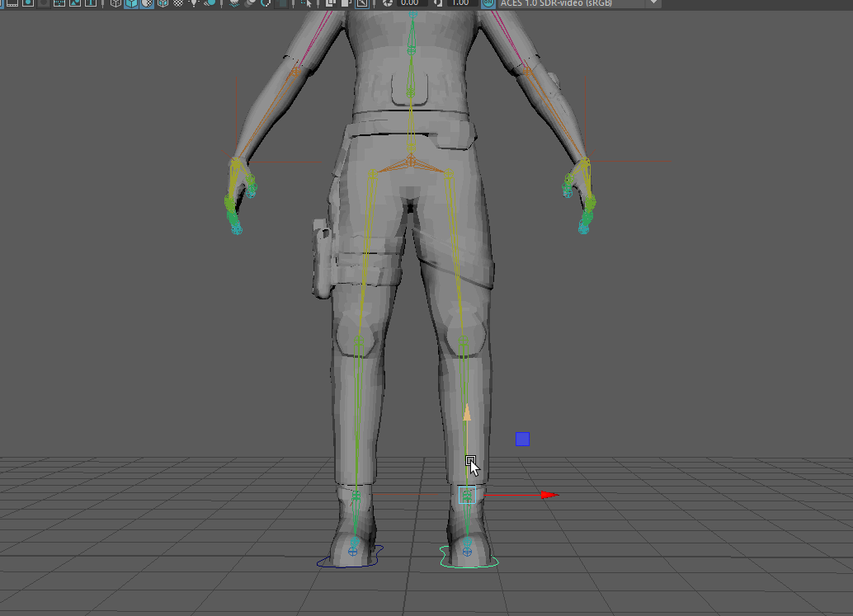Screen dimensions: 853x616
Task: Select the orange hip root joint
Action: 411,159
